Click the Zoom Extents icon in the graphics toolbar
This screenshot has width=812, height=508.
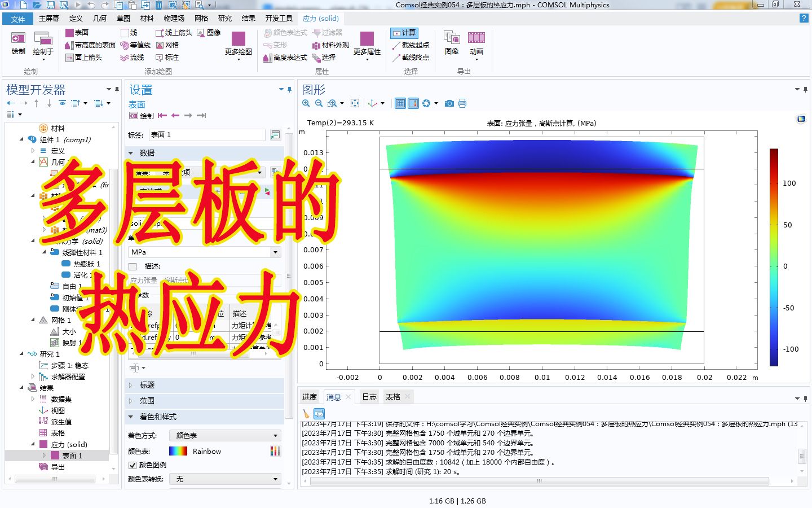355,103
